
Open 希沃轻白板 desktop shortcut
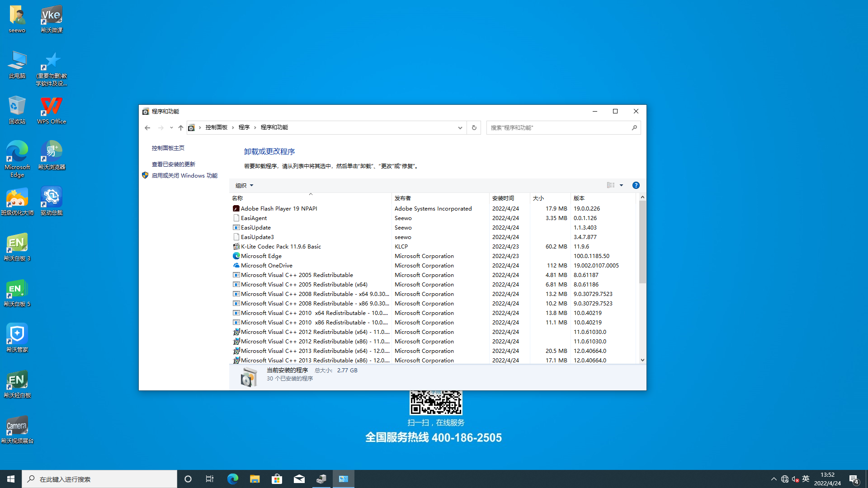coord(17,385)
